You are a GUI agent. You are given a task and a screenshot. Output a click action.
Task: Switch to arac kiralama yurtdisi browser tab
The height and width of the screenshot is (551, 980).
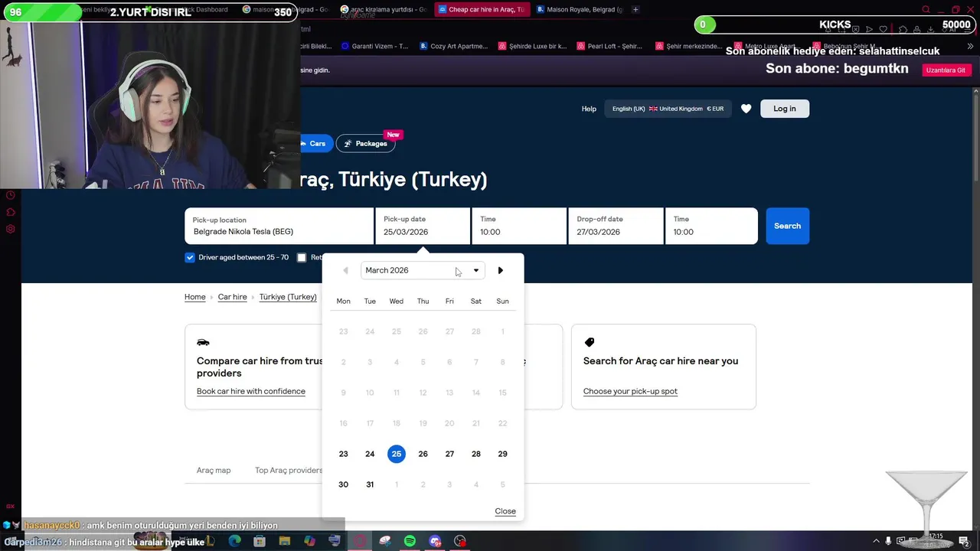(x=383, y=9)
